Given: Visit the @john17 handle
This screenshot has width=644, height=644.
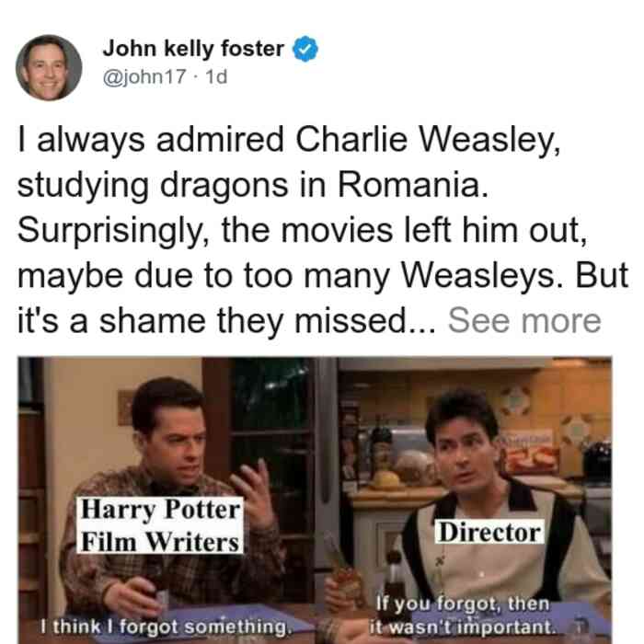Looking at the screenshot, I should tap(144, 76).
